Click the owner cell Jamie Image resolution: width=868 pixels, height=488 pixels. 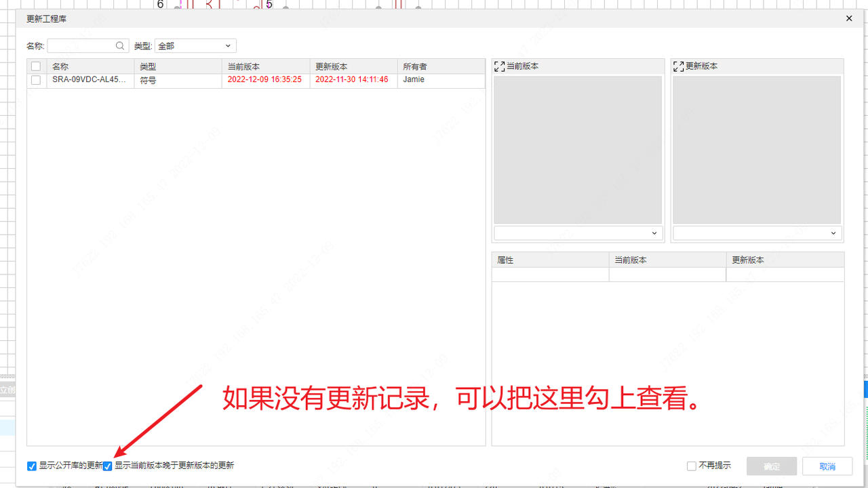(x=441, y=80)
